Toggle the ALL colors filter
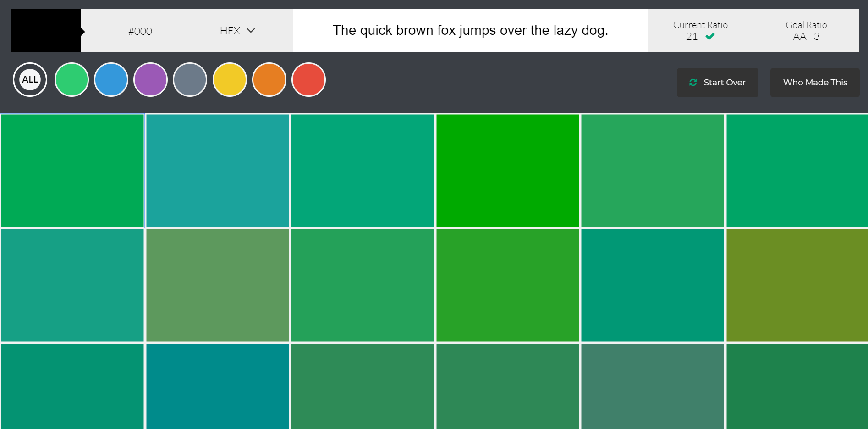 [x=30, y=79]
